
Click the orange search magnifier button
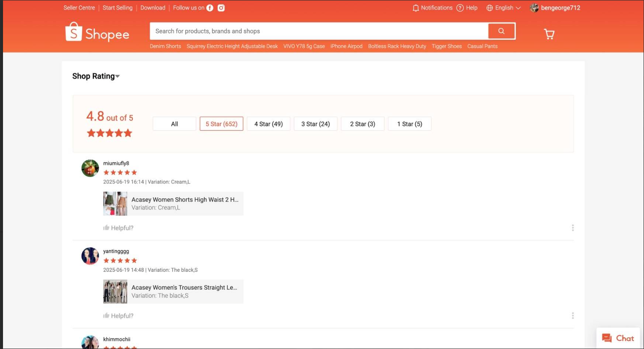click(501, 31)
